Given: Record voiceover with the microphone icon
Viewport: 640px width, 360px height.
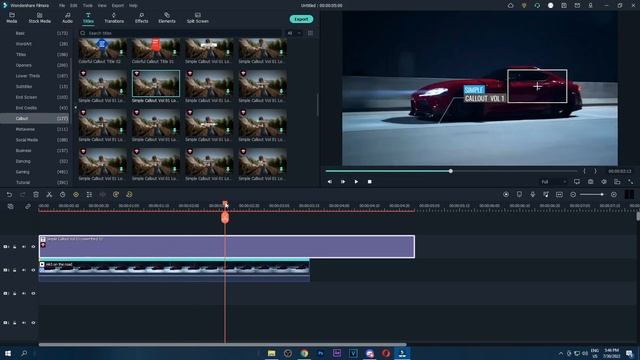Looking at the screenshot, I should click(533, 195).
